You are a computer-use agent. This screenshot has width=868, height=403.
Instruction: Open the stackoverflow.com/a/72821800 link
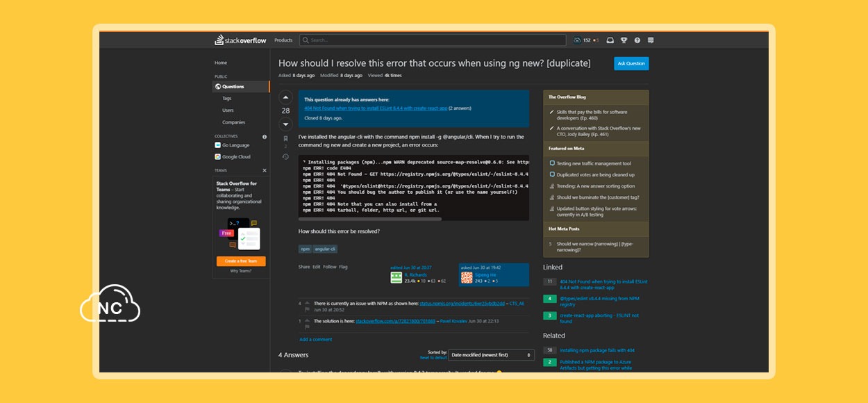[x=395, y=321]
